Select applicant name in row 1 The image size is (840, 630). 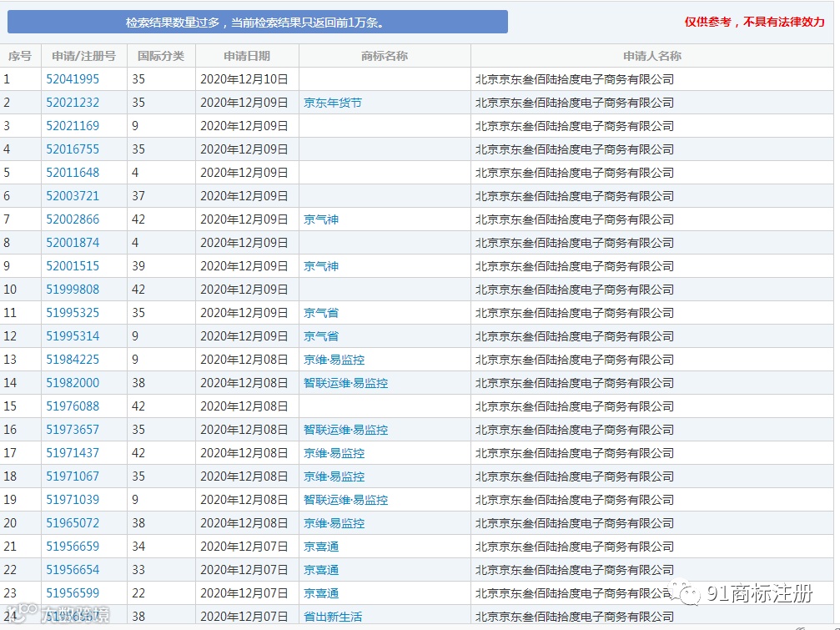click(574, 79)
